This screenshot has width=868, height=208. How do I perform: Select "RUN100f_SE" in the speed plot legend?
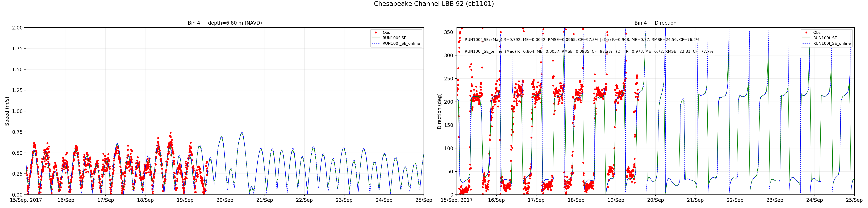coord(394,38)
